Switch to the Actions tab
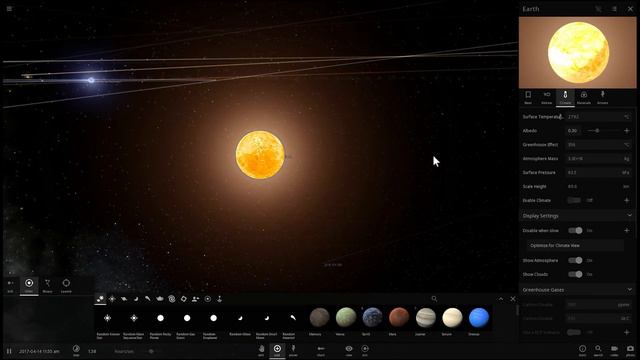 pos(602,98)
